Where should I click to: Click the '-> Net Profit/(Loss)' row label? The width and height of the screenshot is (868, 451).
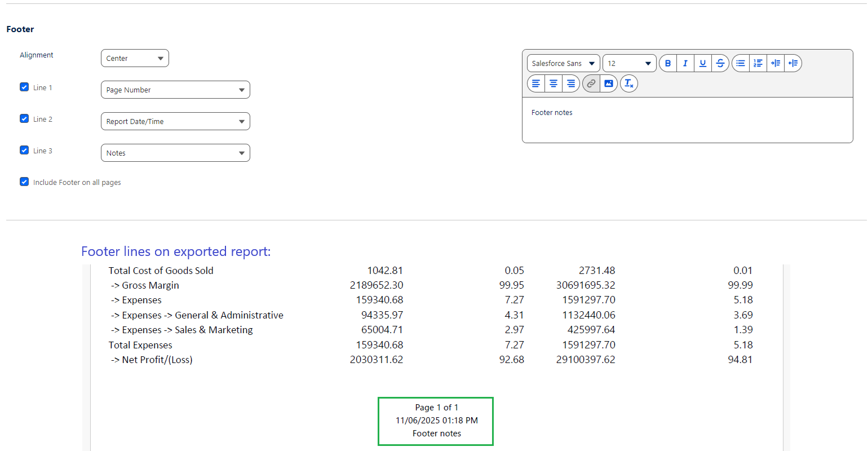tap(152, 360)
